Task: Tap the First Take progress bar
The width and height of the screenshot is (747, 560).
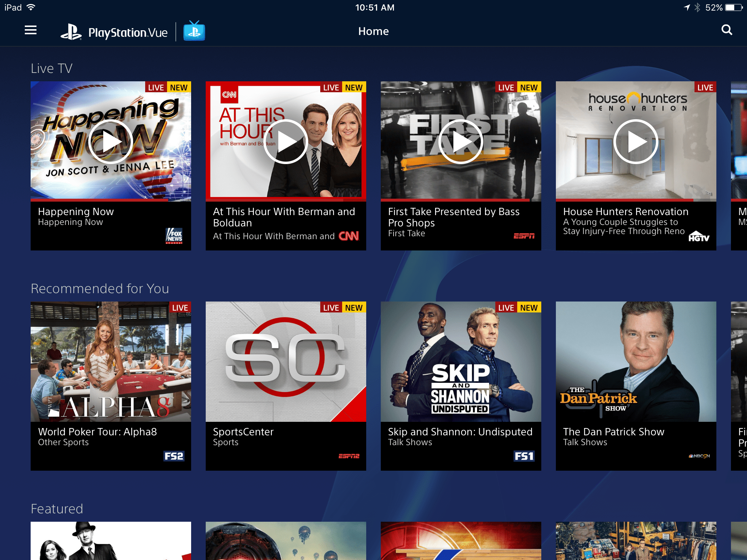Action: pos(461,200)
